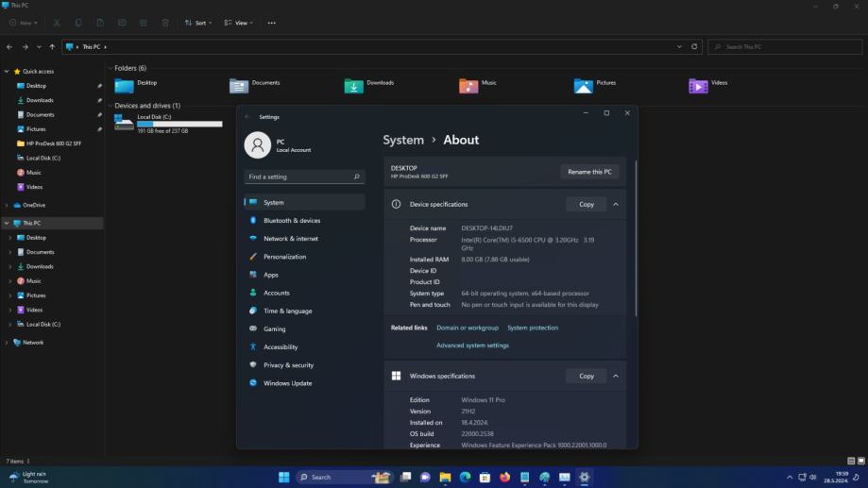This screenshot has width=868, height=488.
Task: Select Privacy & security in Settings
Action: (x=288, y=365)
